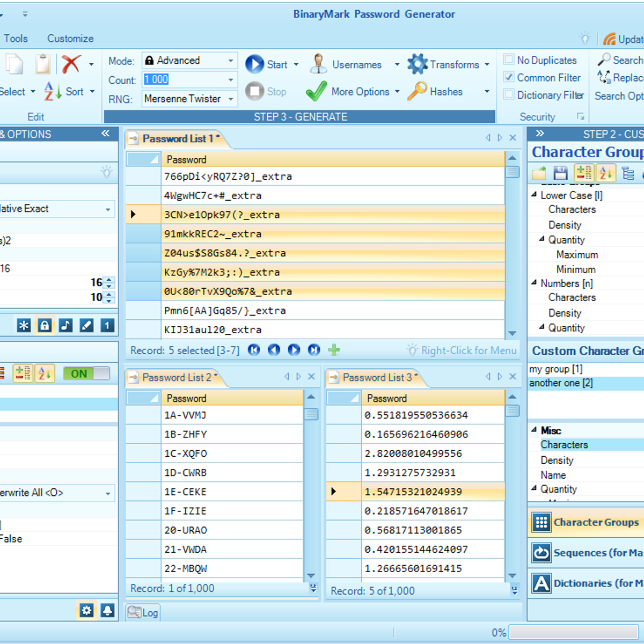The width and height of the screenshot is (644, 644).
Task: Start password generation with Start icon
Action: pyautogui.click(x=254, y=64)
